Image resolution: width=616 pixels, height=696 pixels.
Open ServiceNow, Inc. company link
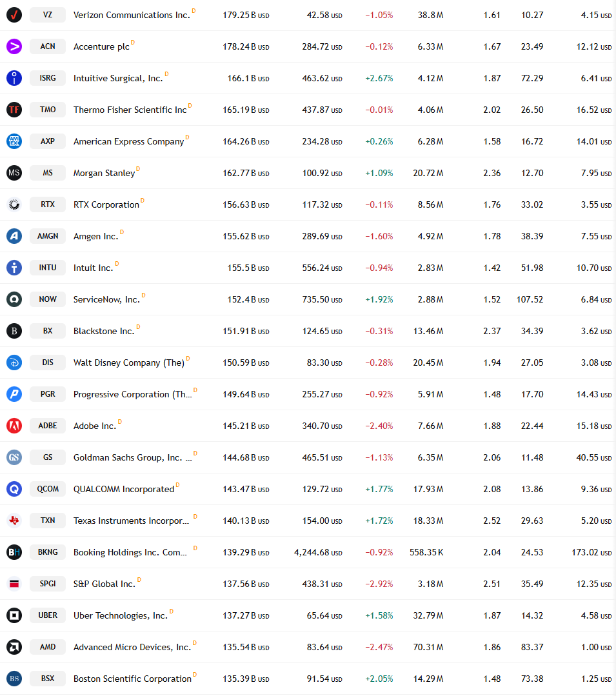pos(106,299)
